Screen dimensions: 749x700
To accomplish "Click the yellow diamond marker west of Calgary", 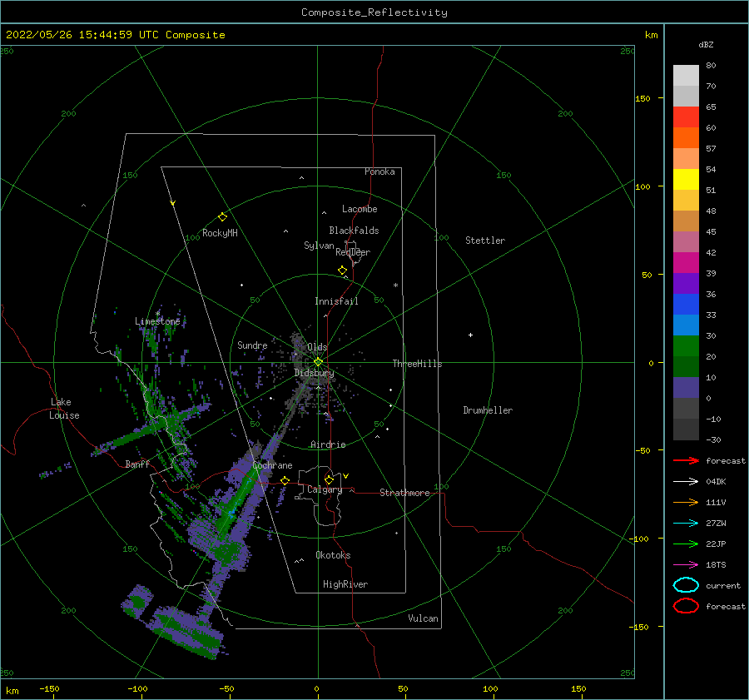I will pyautogui.click(x=285, y=480).
